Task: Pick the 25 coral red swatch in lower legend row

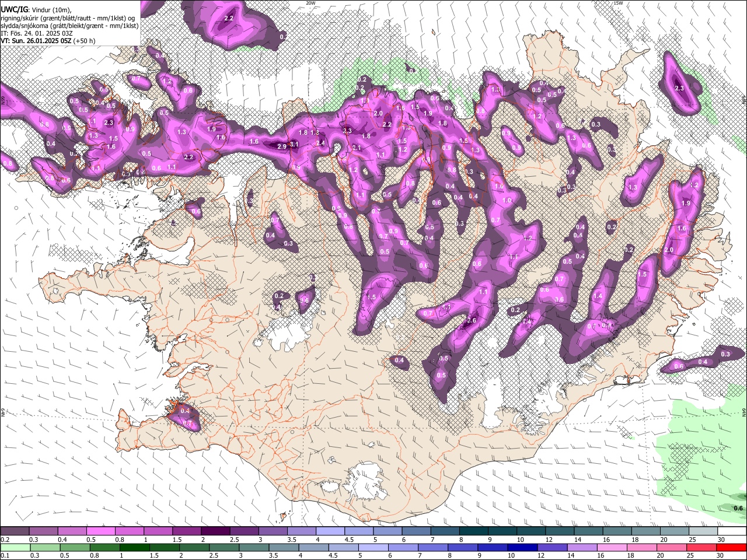Action: pyautogui.click(x=701, y=548)
